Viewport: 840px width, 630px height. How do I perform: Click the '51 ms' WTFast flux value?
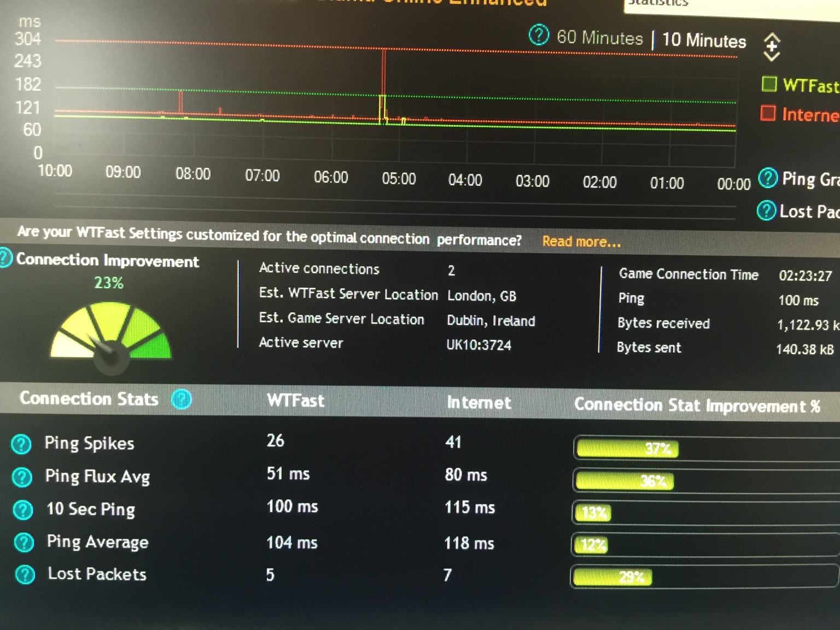pos(288,474)
